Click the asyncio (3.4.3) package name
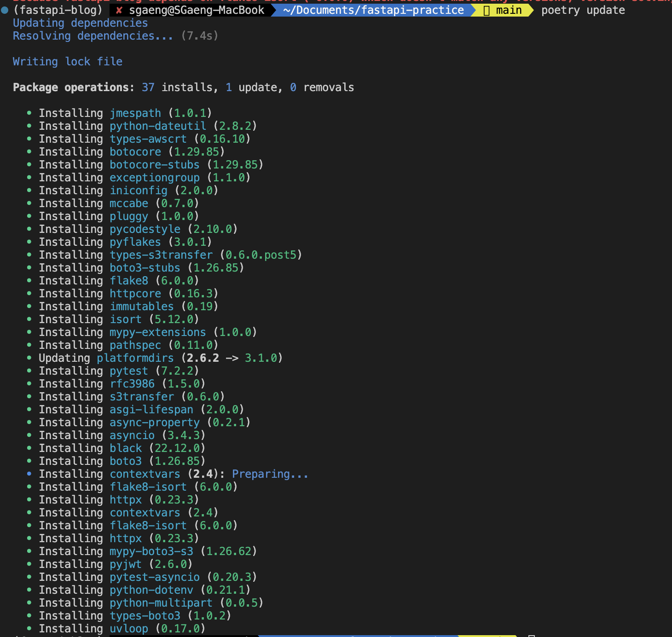The height and width of the screenshot is (637, 672). coord(132,435)
